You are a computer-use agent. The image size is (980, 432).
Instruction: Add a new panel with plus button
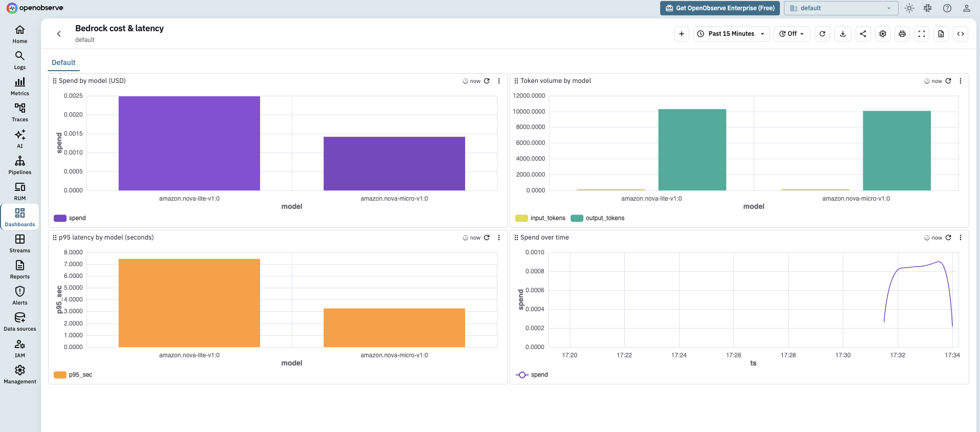[682, 34]
